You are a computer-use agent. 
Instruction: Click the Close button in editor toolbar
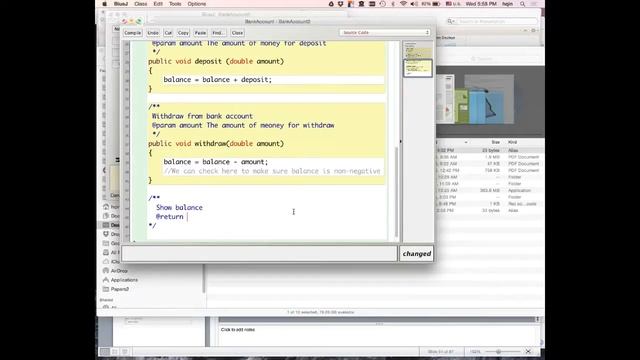237,33
